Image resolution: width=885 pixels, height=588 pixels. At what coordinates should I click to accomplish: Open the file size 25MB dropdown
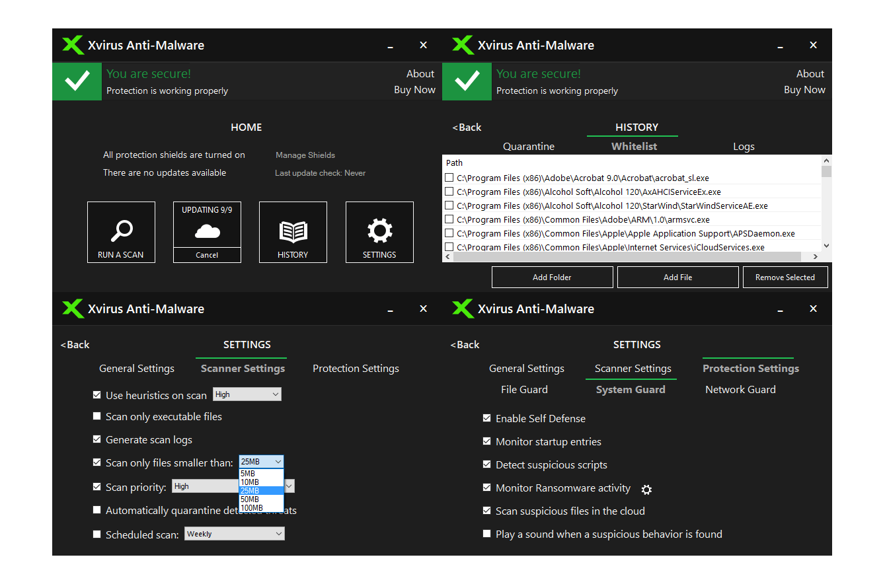261,462
